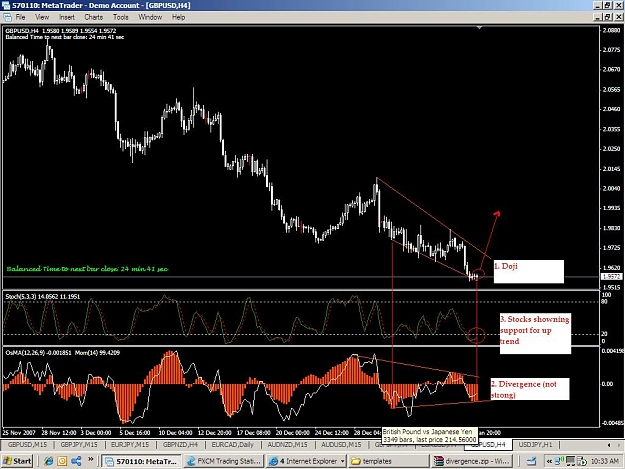
Task: Switch to the GBPNZD,H4 chart tab
Action: coord(181,444)
